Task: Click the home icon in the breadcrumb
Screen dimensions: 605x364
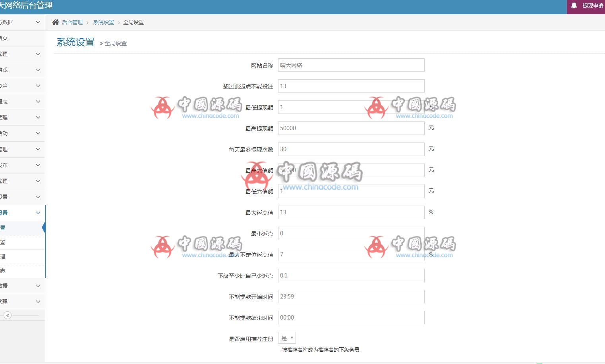Action: 56,22
